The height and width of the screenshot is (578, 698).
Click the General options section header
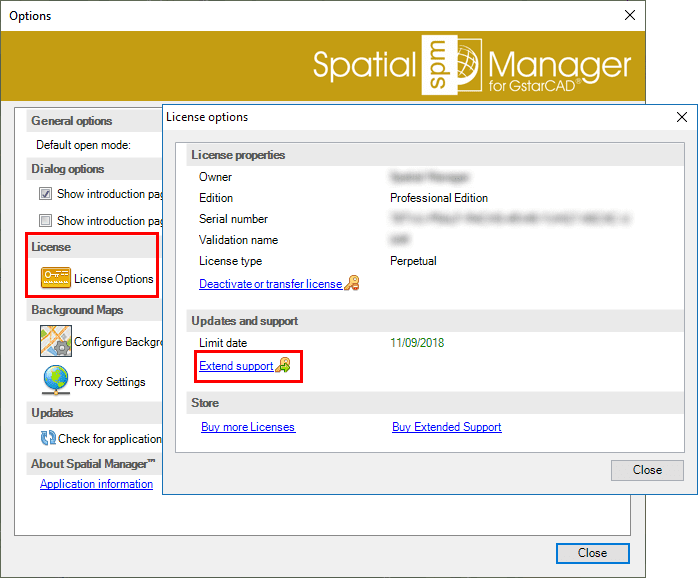(71, 121)
